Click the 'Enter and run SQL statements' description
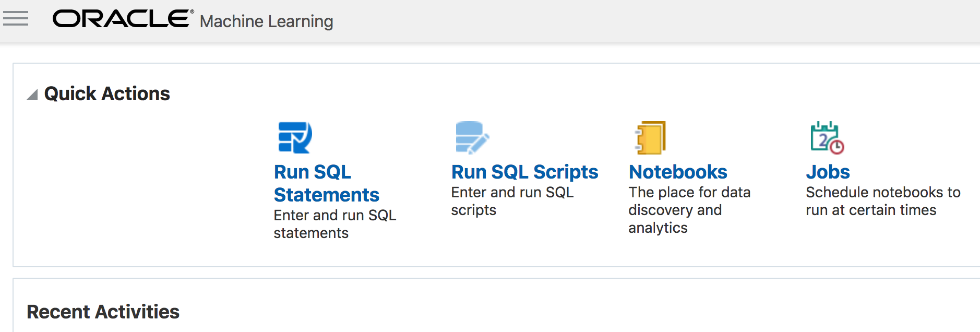 [x=334, y=224]
